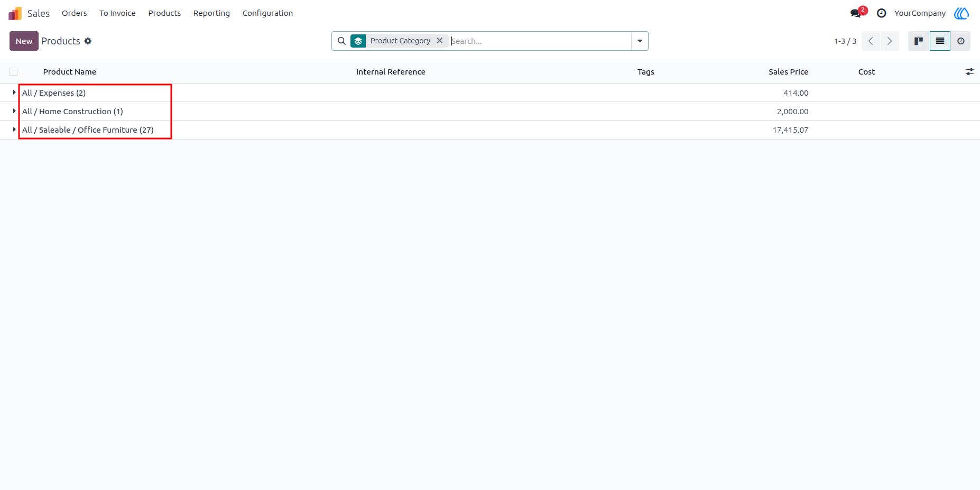Open the Products menu in navbar
Image resolution: width=980 pixels, height=490 pixels.
164,13
